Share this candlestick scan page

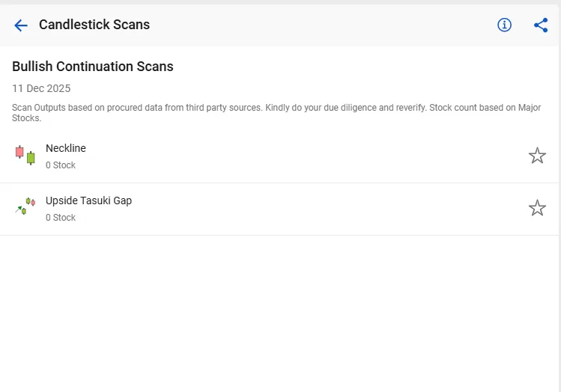coord(541,25)
